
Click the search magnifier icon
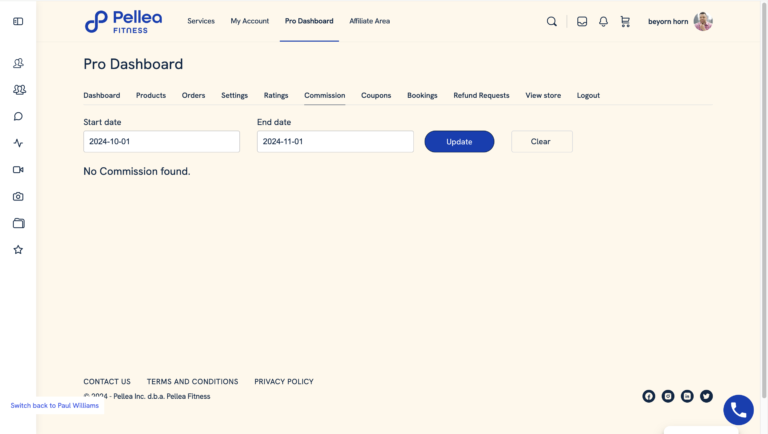(552, 22)
